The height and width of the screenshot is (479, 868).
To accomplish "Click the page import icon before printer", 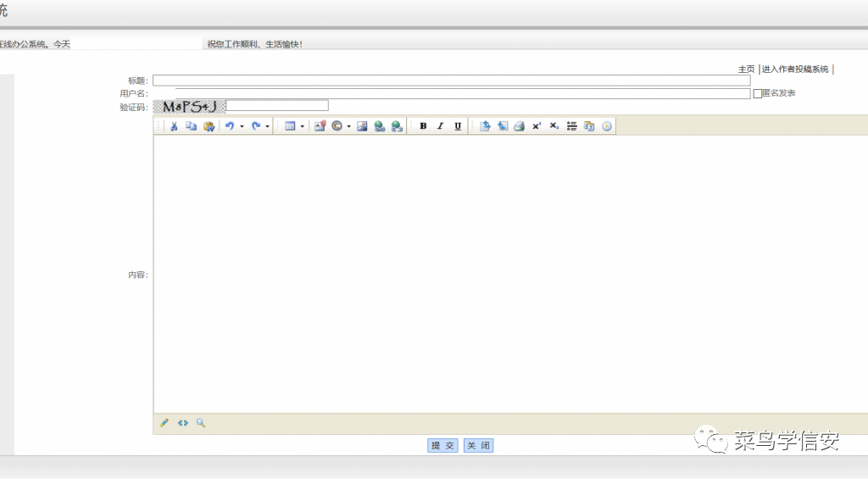I will [502, 126].
